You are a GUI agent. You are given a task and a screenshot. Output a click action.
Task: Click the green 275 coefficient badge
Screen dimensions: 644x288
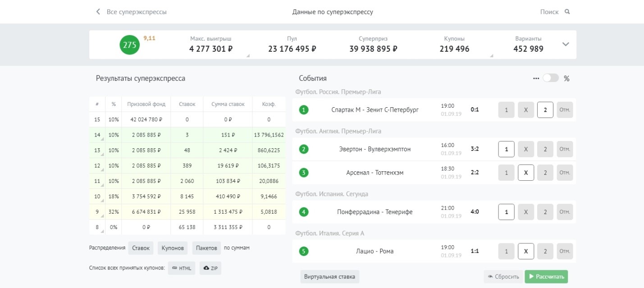pos(129,45)
